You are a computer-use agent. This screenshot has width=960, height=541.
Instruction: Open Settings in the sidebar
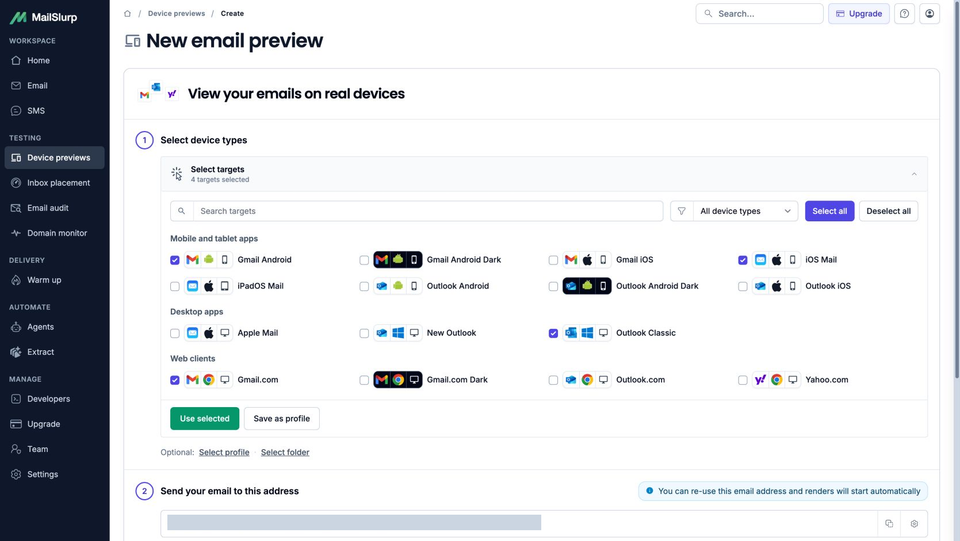point(54,474)
